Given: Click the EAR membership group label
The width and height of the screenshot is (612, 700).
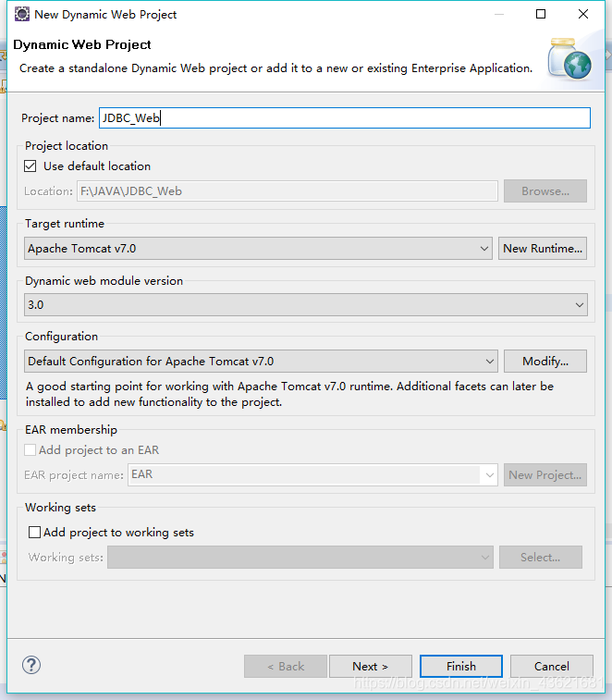Looking at the screenshot, I should [71, 429].
